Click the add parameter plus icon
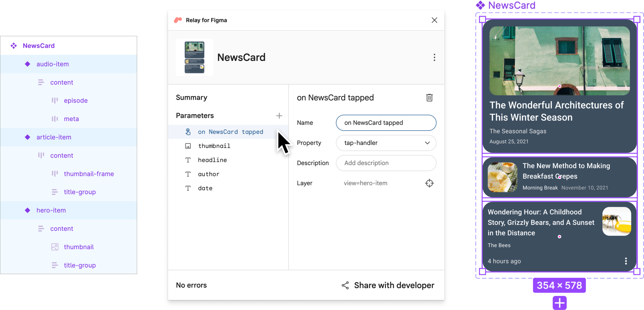This screenshot has height=310, width=644. pos(279,116)
